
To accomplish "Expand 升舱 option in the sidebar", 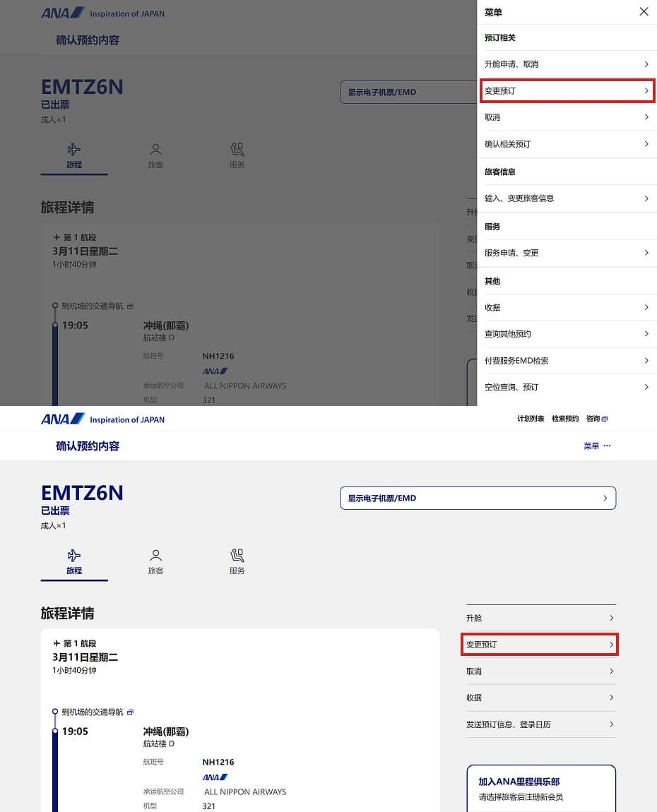I will pos(541,618).
